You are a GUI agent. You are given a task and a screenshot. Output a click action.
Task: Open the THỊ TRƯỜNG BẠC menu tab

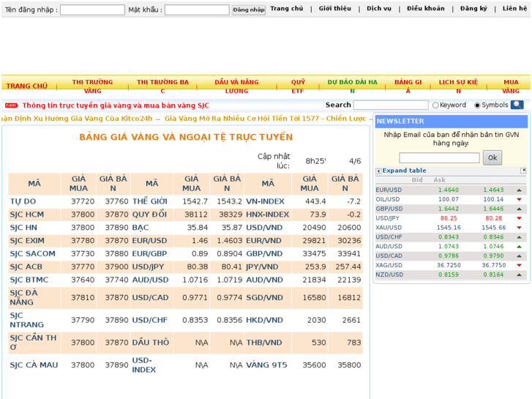(162, 86)
